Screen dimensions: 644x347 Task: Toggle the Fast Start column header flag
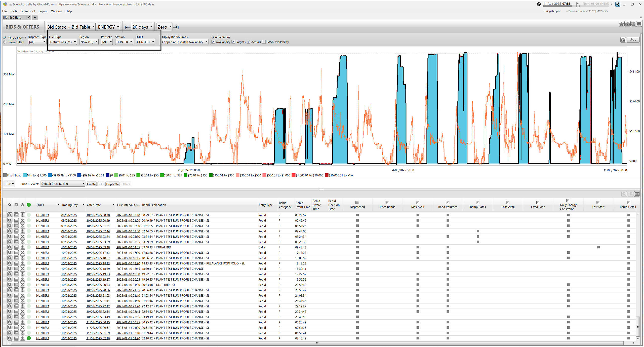pyautogui.click(x=598, y=202)
